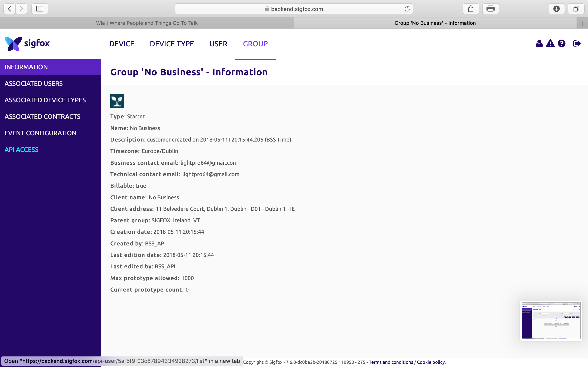The width and height of the screenshot is (588, 367).
Task: Open Terms and conditions link
Action: coord(391,362)
